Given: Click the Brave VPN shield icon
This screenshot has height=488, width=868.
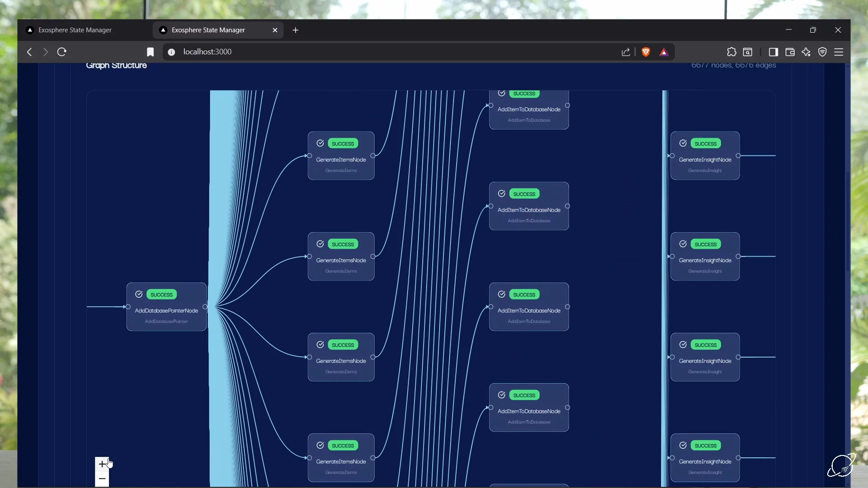Looking at the screenshot, I should (x=822, y=52).
